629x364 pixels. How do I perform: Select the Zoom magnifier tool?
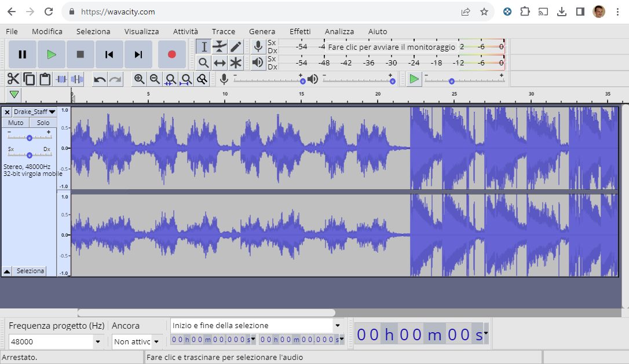(x=204, y=62)
